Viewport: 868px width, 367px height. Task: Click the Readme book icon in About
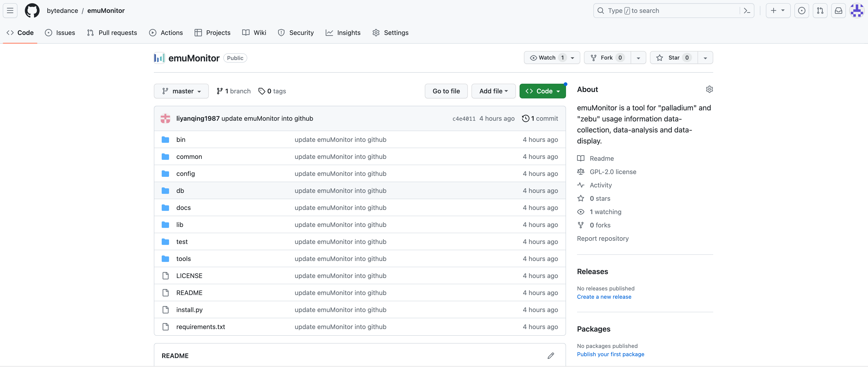(x=581, y=158)
